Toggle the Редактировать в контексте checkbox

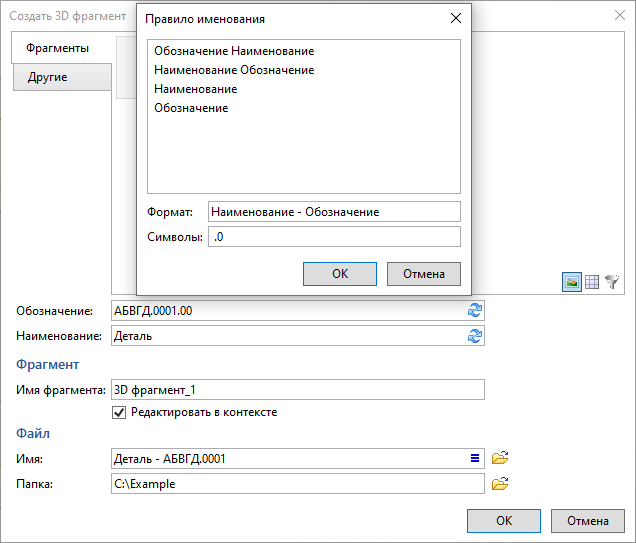(x=119, y=412)
